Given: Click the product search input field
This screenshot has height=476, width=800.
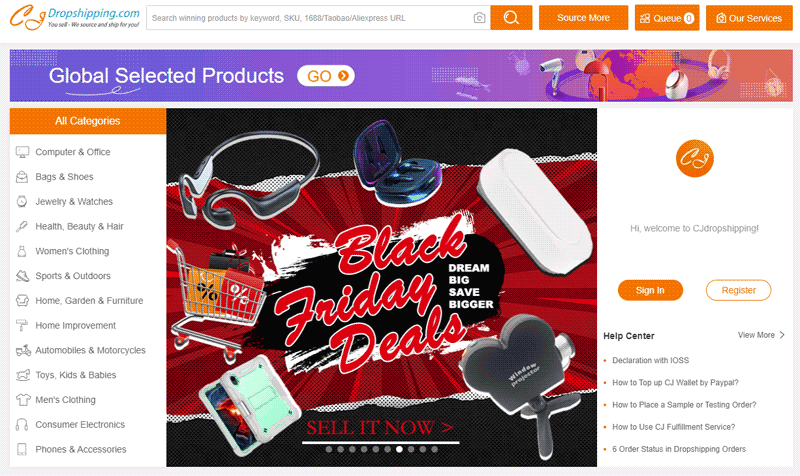Looking at the screenshot, I should point(311,18).
